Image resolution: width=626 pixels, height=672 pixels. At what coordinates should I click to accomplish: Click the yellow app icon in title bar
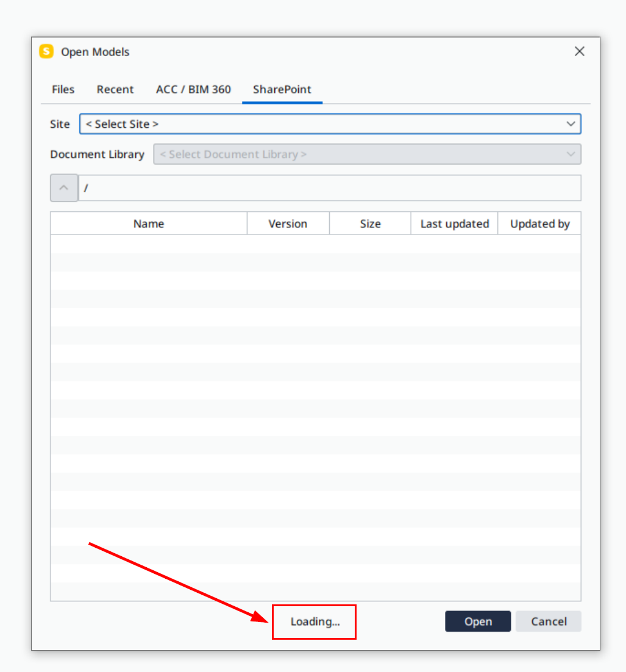click(46, 51)
